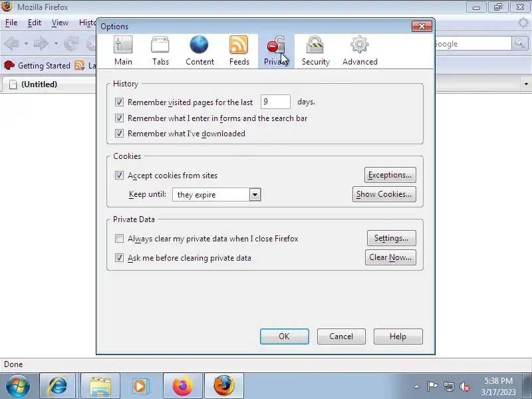
Task: Click the Done status bar text
Action: (x=13, y=364)
